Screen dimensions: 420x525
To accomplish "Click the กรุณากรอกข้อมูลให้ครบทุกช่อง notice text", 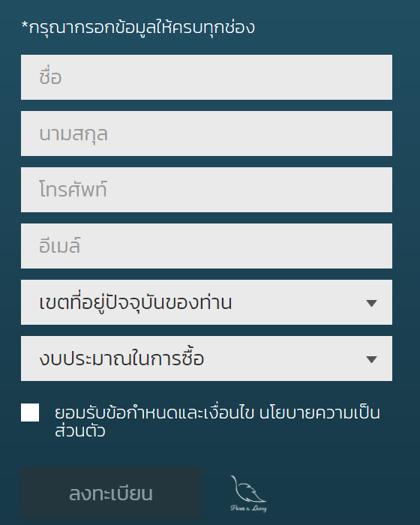I will [x=142, y=28].
